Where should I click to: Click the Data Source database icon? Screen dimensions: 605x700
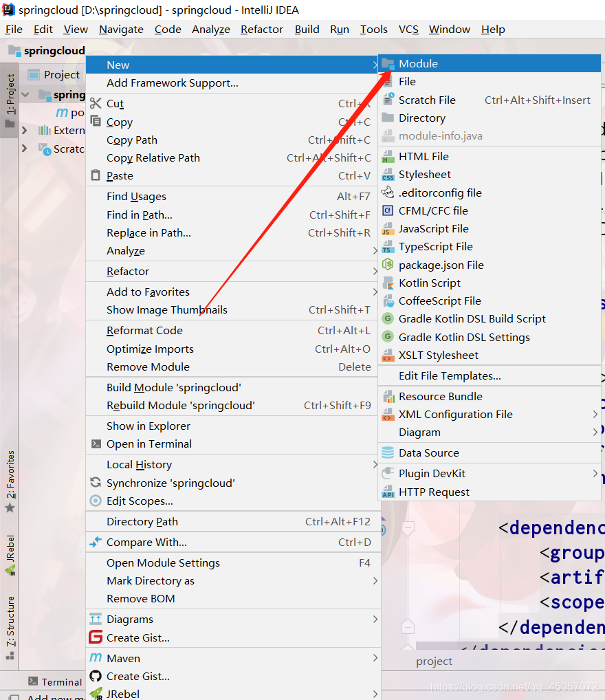click(388, 452)
